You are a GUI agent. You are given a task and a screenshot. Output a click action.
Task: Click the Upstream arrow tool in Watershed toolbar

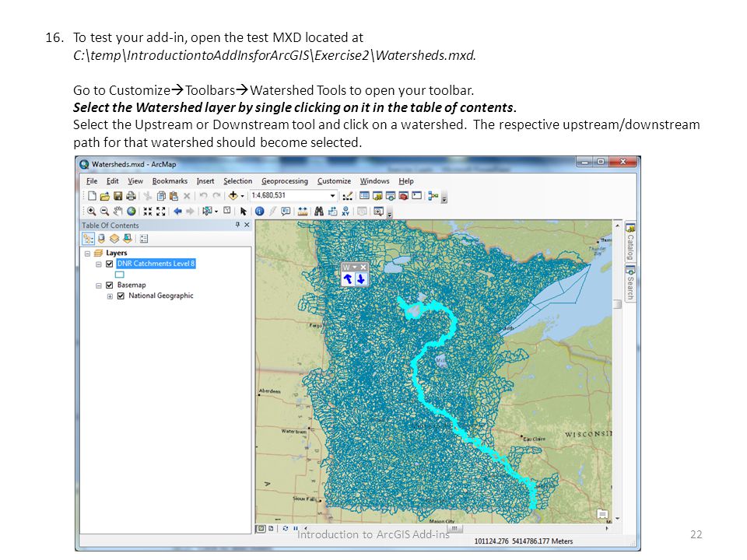[x=348, y=279]
